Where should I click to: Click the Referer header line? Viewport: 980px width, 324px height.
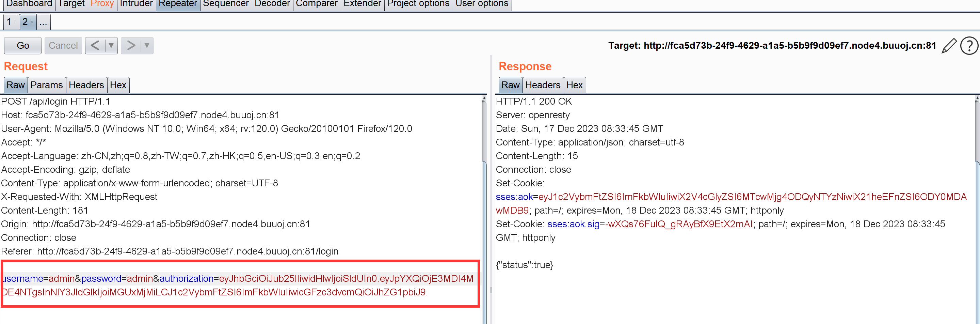(x=170, y=251)
